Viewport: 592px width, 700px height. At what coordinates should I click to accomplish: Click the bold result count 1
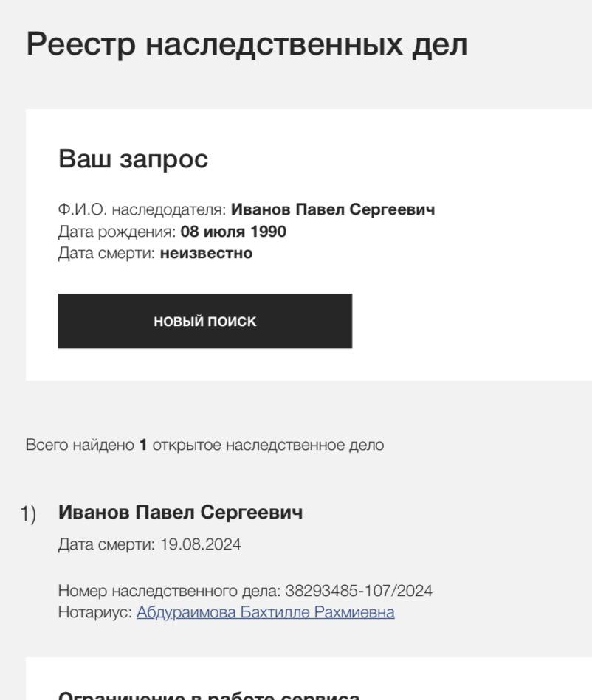coord(143,445)
